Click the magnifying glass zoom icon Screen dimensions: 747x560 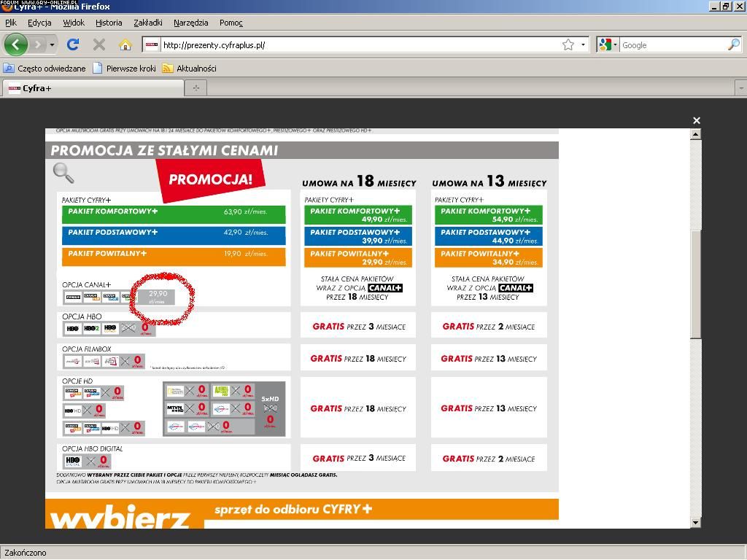click(63, 172)
